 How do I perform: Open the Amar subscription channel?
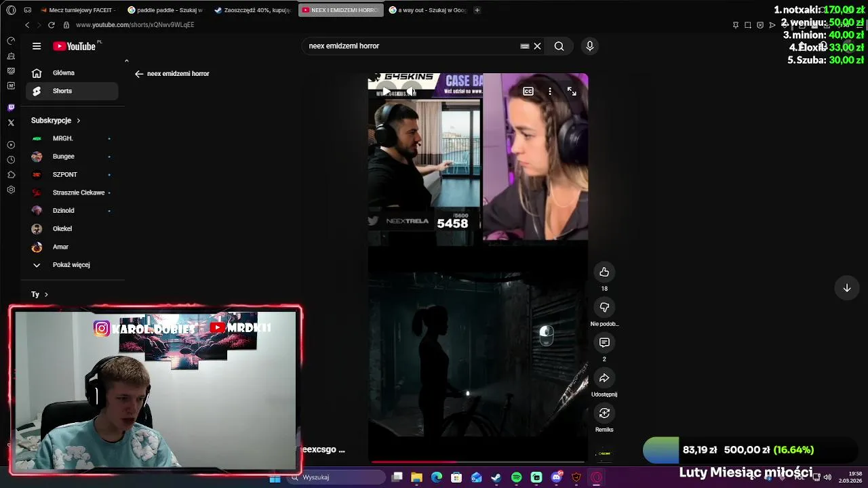click(72, 247)
